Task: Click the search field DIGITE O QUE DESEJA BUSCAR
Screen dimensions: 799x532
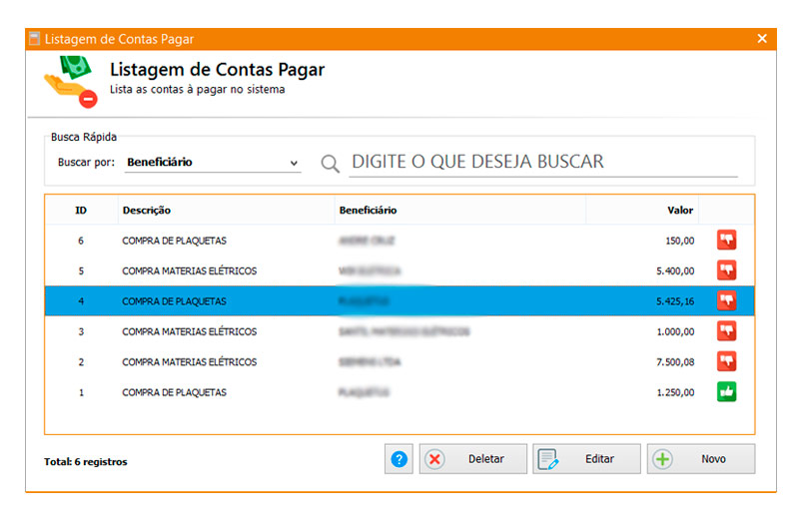Action: pos(543,162)
